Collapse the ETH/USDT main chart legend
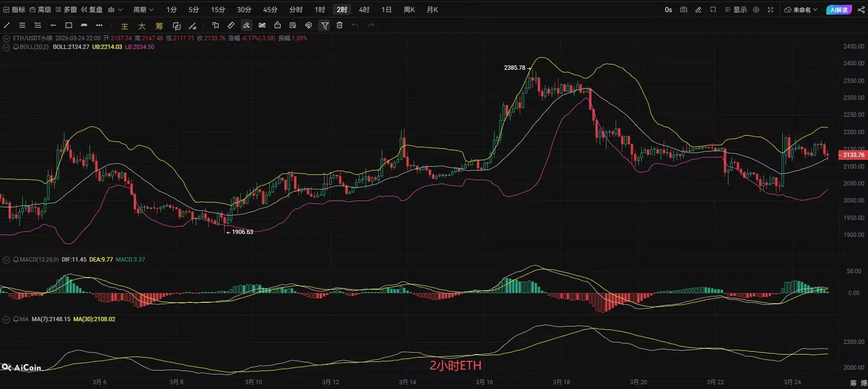 point(6,38)
